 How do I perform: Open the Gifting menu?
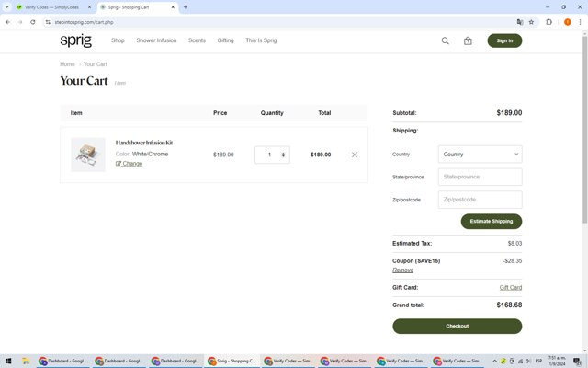pos(225,40)
